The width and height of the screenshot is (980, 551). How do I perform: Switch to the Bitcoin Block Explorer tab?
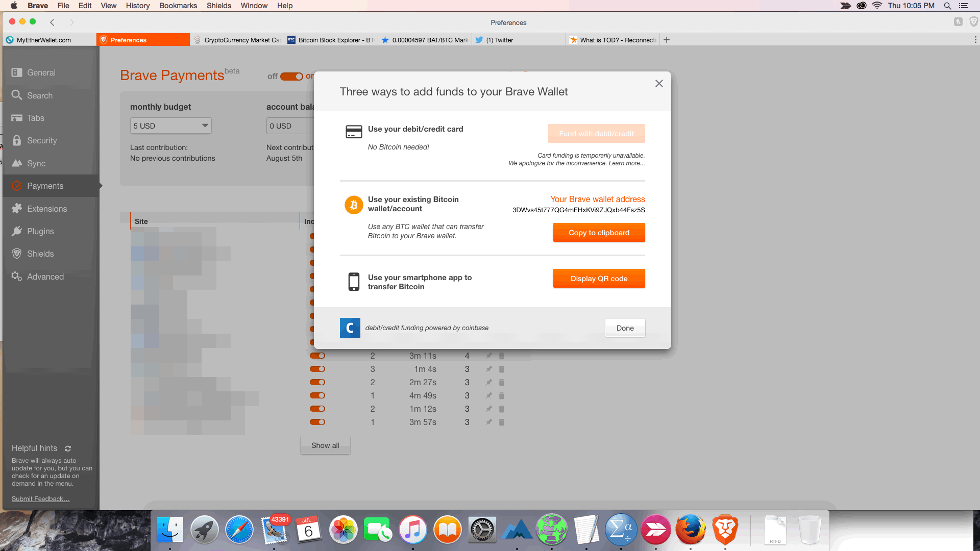click(331, 40)
